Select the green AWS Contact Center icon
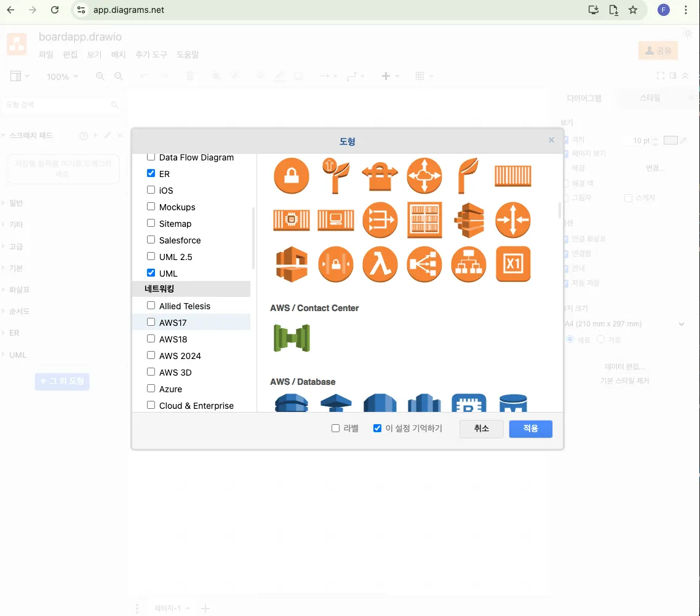Screen dimensions: 700x616 click(x=292, y=338)
